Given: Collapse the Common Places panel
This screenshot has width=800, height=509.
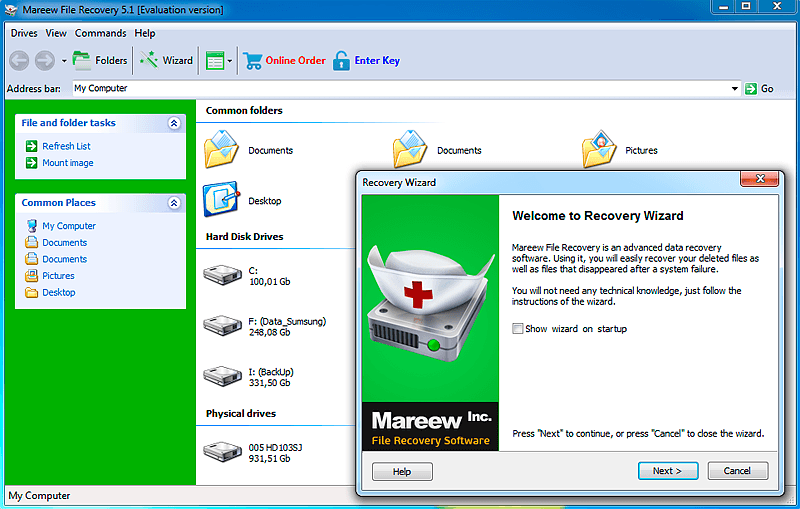Looking at the screenshot, I should click(174, 203).
